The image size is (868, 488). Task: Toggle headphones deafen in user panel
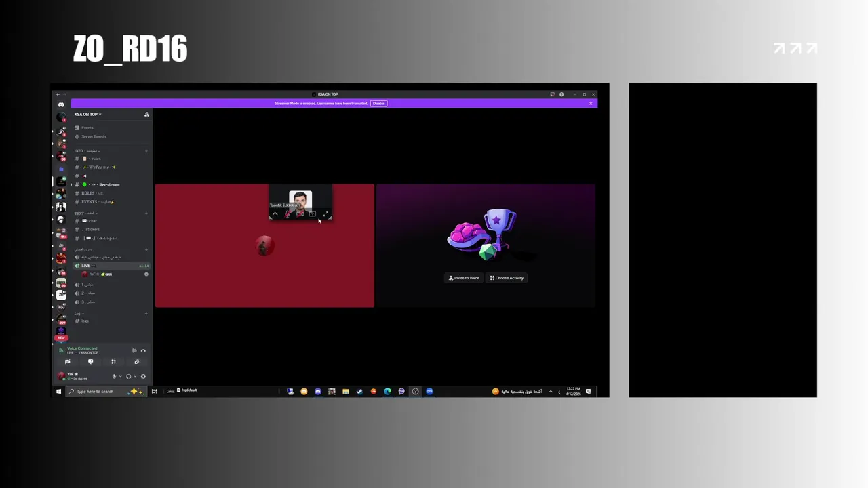(129, 376)
